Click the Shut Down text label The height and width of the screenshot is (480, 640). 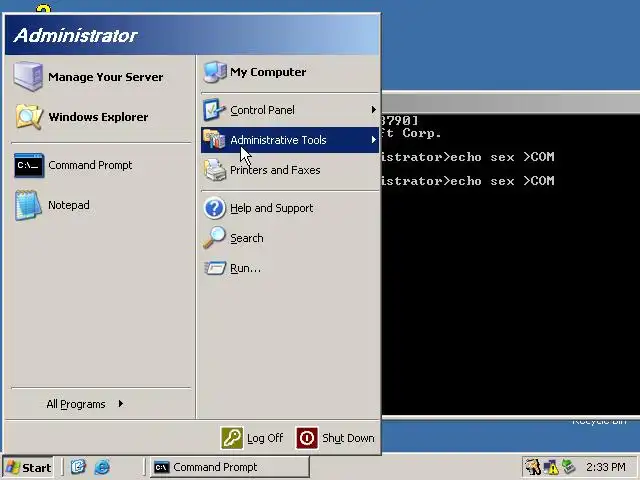[x=348, y=438]
